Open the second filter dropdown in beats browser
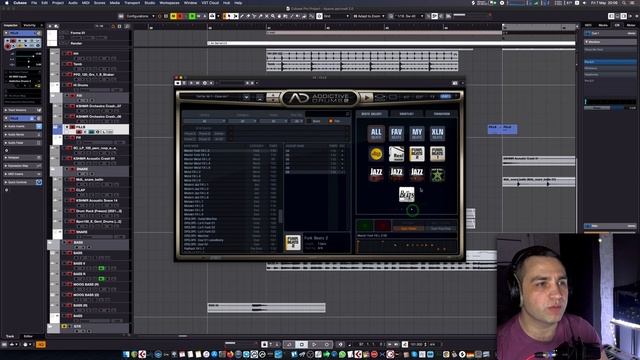The image size is (640, 360). pos(242,121)
